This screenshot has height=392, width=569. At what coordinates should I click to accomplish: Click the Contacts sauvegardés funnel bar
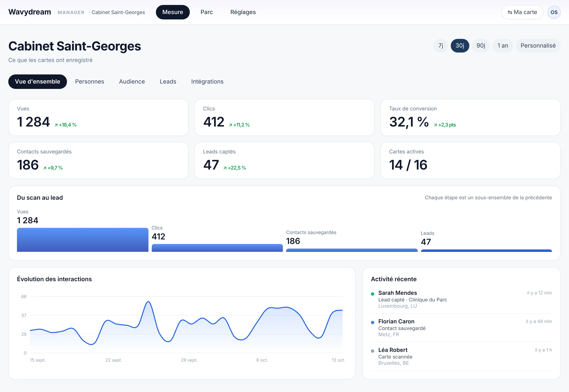352,250
